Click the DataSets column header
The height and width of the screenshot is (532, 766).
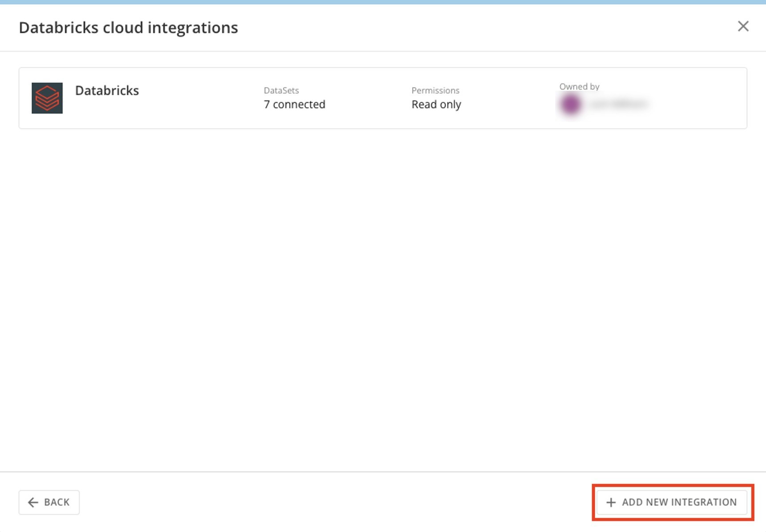(281, 90)
